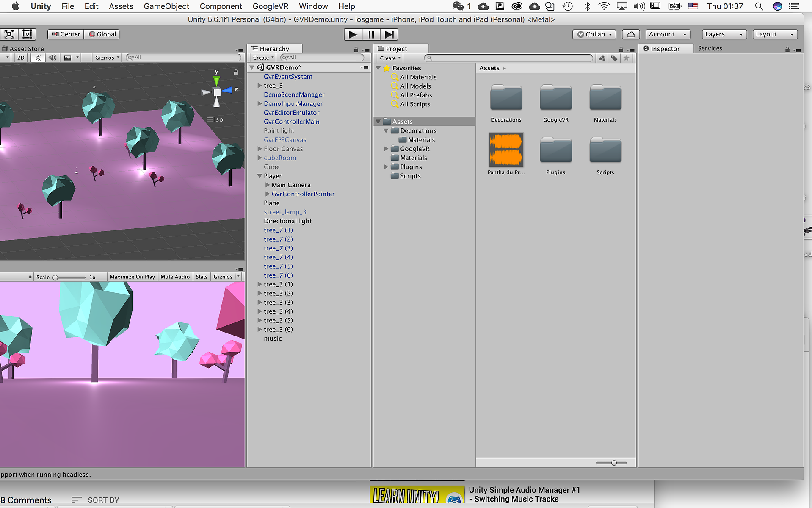The height and width of the screenshot is (508, 812).
Task: Open the Plugins folder in Assets grid
Action: pos(555,155)
